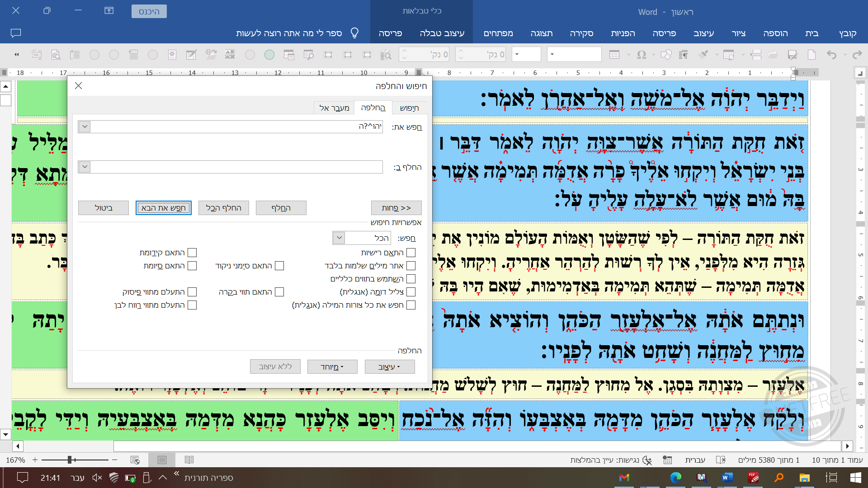This screenshot has width=868, height=488.
Task: Open Microsoft Edge from the taskbar
Action: (676, 478)
